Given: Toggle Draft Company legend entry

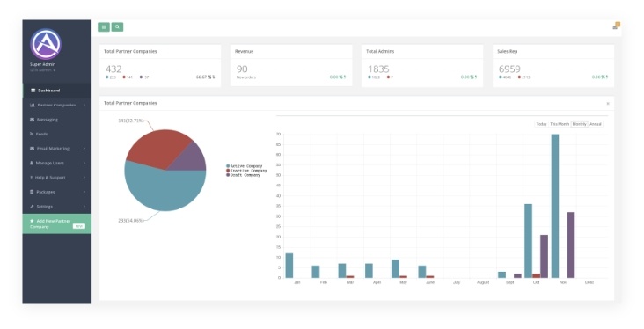Looking at the screenshot, I should 244,175.
